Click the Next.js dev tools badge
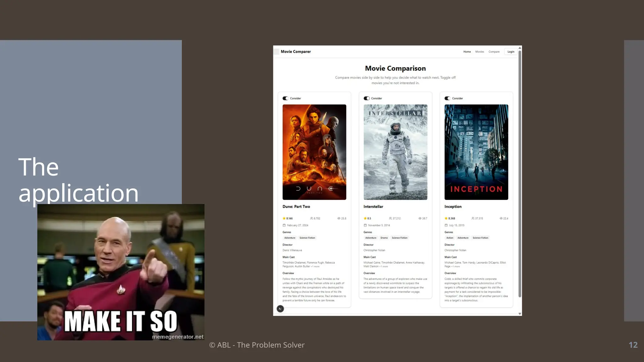 (x=280, y=309)
